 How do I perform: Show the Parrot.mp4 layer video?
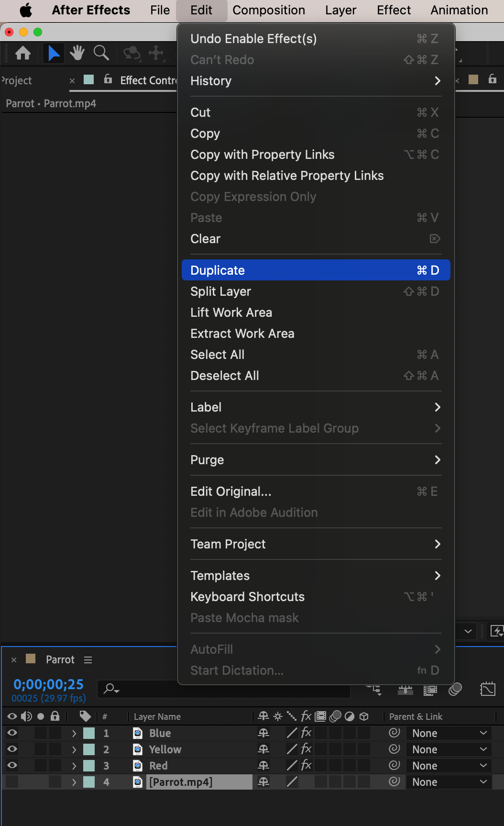pyautogui.click(x=12, y=781)
